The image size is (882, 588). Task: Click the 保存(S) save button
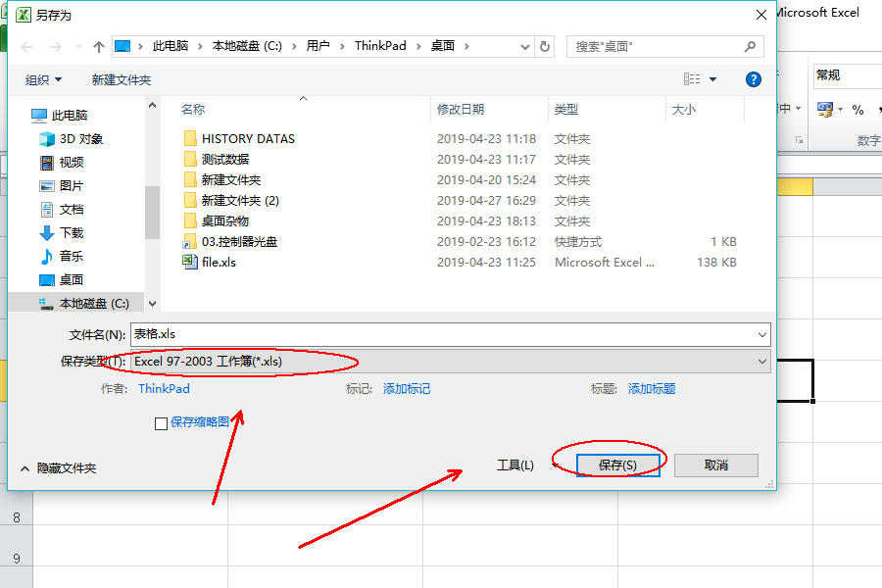click(617, 465)
